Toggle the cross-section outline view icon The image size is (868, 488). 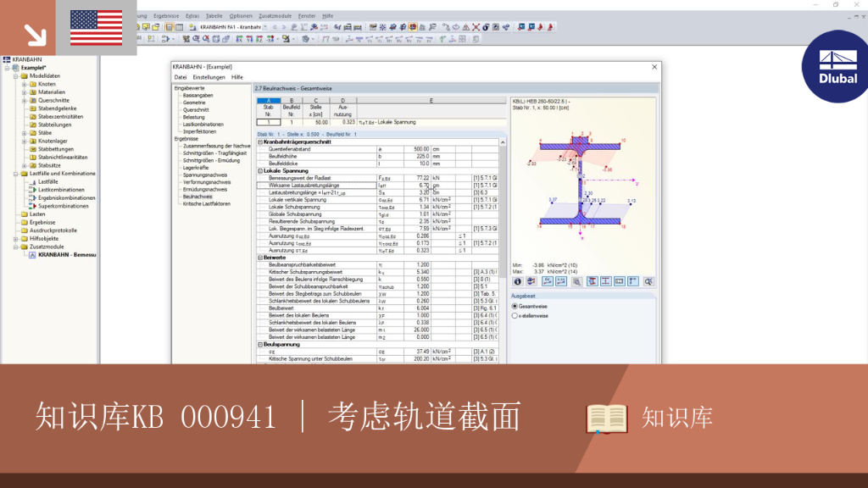(593, 281)
